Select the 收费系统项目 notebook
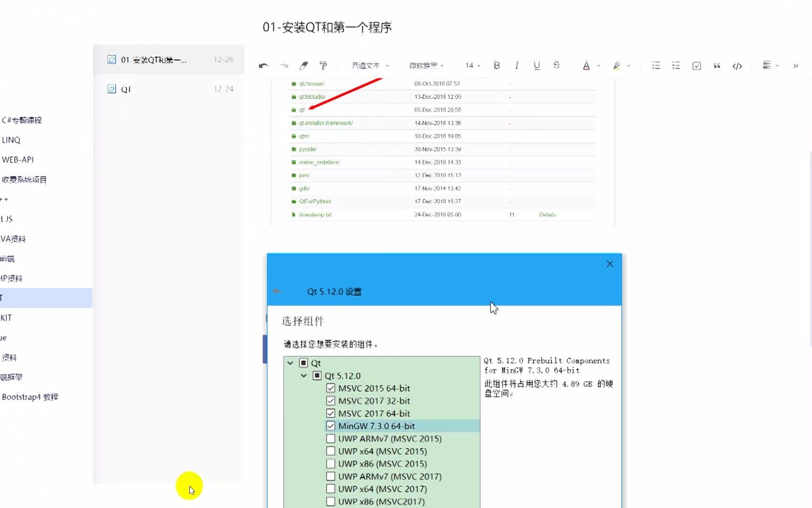 [x=24, y=180]
